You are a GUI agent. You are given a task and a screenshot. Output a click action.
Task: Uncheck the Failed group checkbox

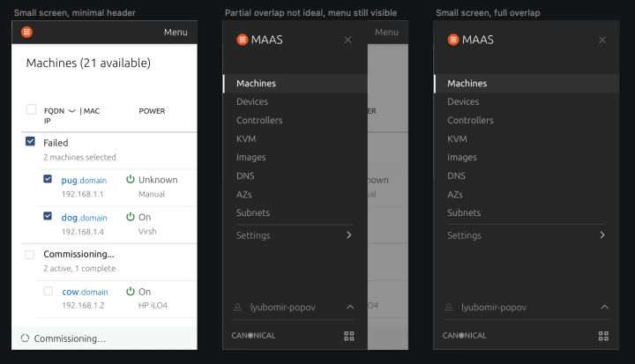click(x=30, y=141)
